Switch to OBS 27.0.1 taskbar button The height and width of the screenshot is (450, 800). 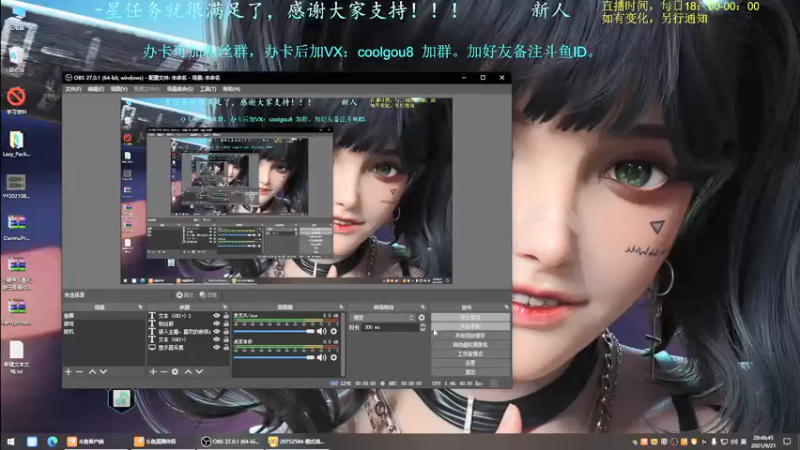point(231,441)
